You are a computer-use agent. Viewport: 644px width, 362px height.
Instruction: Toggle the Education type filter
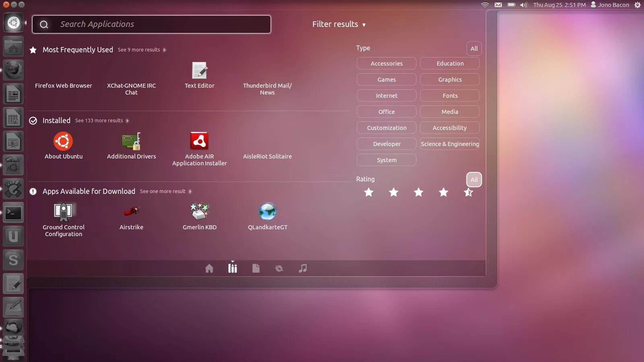pos(450,64)
